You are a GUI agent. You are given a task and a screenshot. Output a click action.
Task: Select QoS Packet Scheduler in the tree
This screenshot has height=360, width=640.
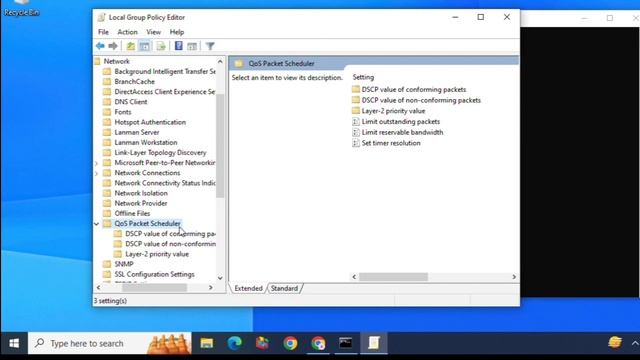click(x=147, y=224)
